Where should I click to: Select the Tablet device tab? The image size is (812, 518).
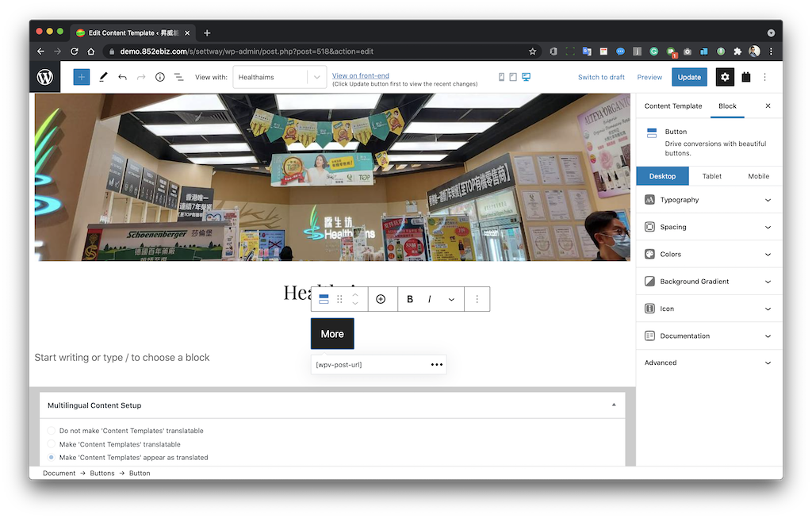pyautogui.click(x=711, y=176)
